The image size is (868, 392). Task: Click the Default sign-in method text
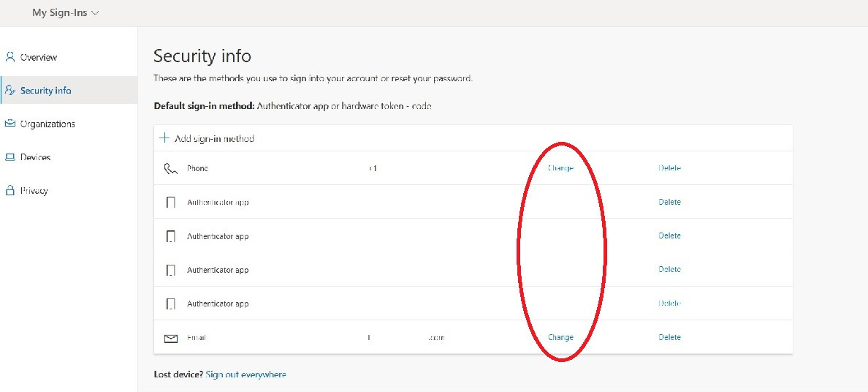292,106
